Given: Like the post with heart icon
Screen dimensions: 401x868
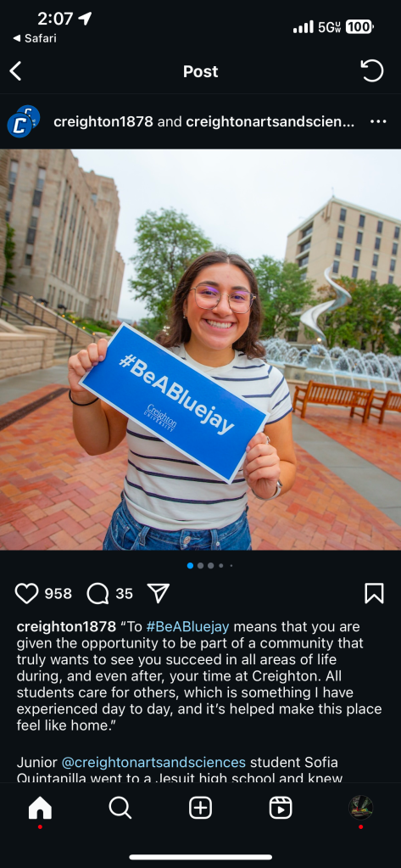Looking at the screenshot, I should [x=26, y=593].
